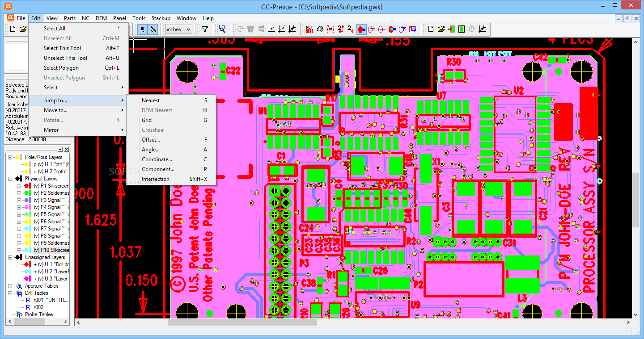644x339 pixels.
Task: Open the File menu
Action: click(21, 18)
